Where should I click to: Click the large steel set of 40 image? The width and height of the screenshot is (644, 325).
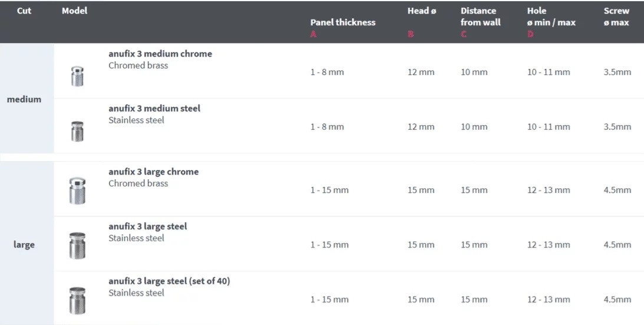click(x=77, y=300)
